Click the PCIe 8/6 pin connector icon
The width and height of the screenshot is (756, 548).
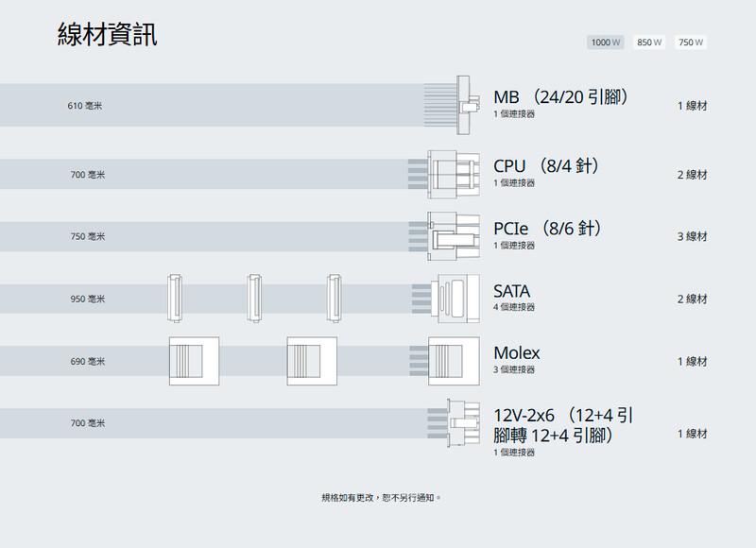(446, 236)
